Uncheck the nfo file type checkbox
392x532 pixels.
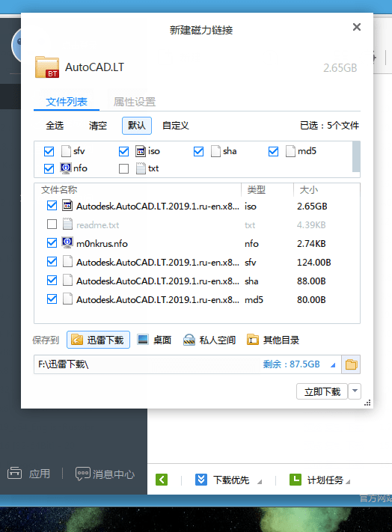click(49, 168)
